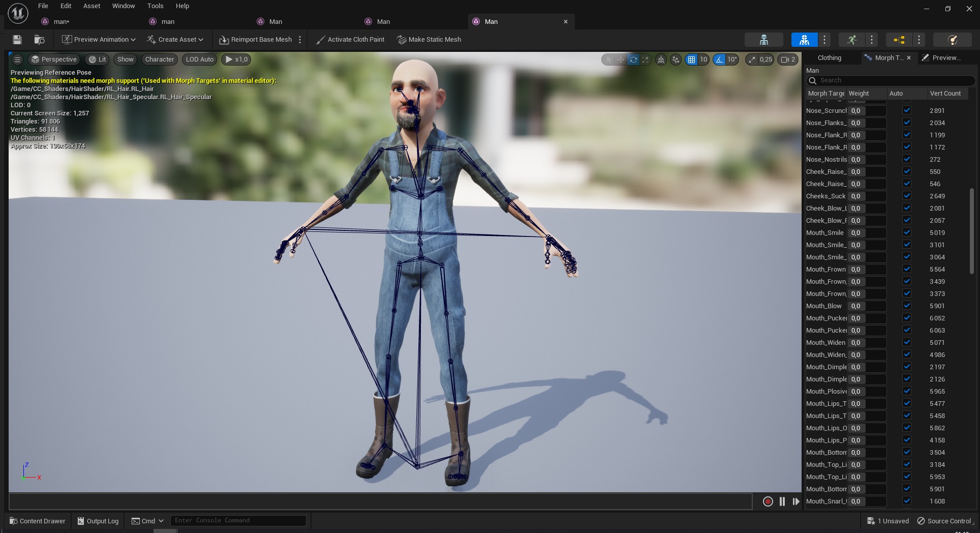Sort by the Weight column header

pyautogui.click(x=866, y=94)
